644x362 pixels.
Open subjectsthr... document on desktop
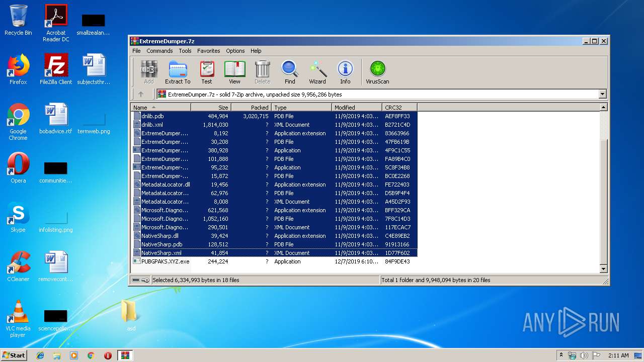(94, 69)
